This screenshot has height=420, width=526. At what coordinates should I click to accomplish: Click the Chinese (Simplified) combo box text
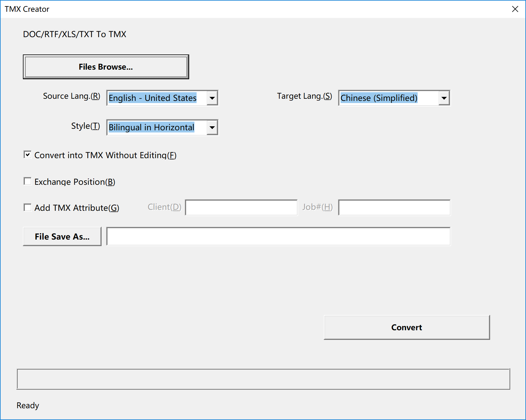[x=379, y=98]
